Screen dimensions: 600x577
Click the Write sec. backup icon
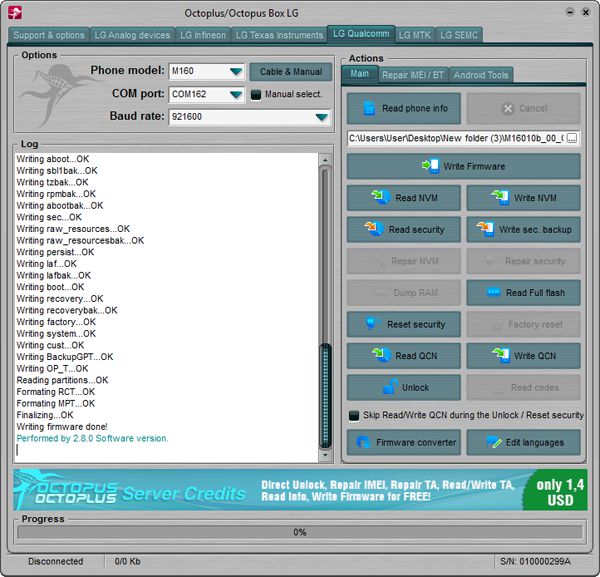(x=485, y=229)
